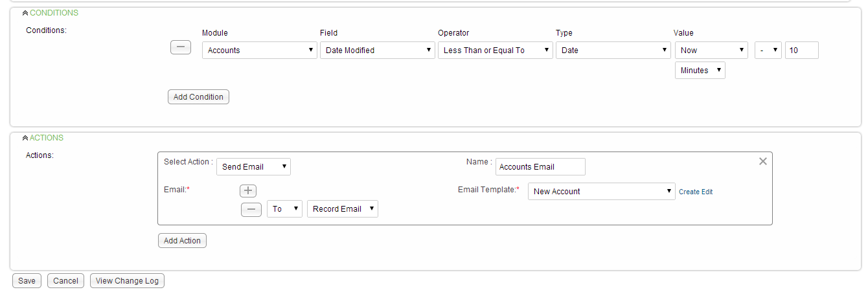Remove the condition row with minus button

[181, 47]
